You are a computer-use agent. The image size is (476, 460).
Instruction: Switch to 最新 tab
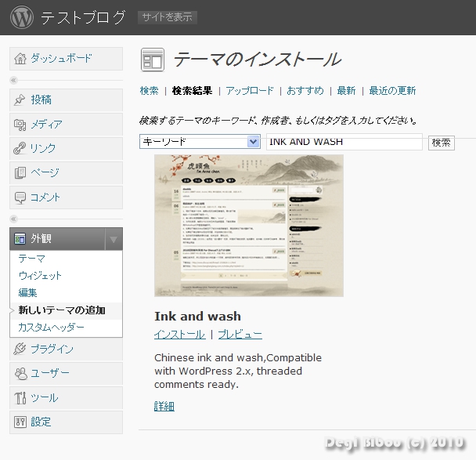click(x=346, y=91)
